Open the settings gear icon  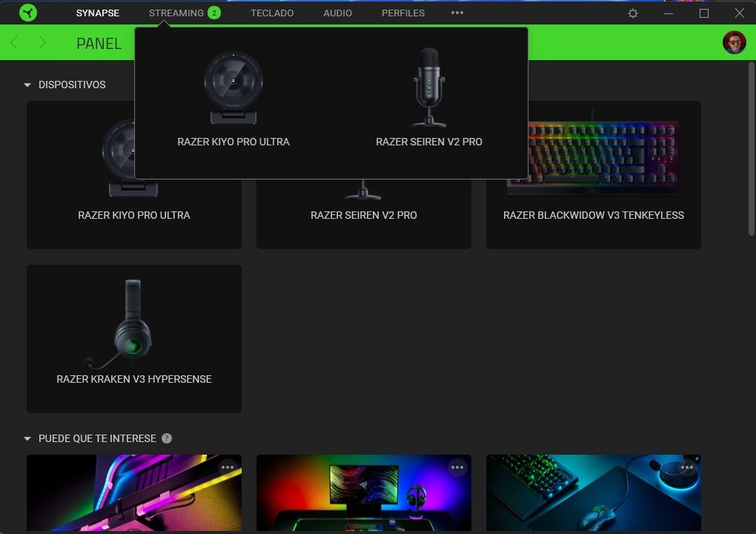click(x=633, y=13)
